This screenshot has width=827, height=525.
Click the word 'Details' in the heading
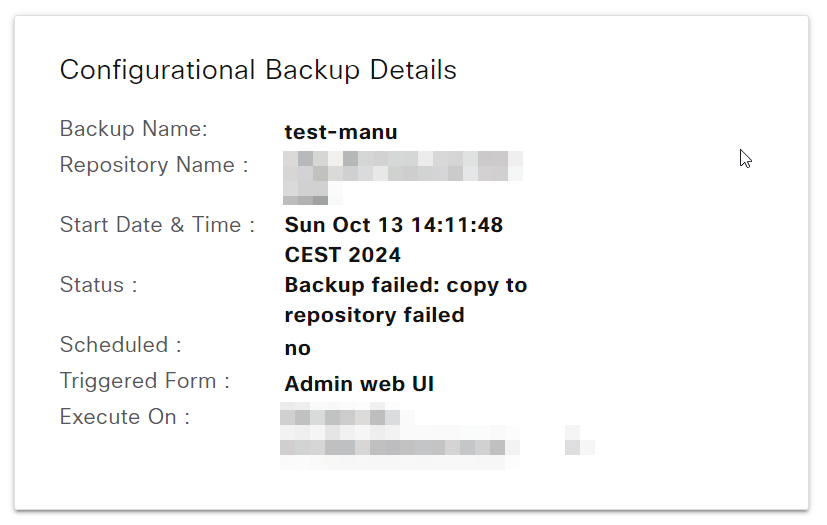[x=414, y=70]
